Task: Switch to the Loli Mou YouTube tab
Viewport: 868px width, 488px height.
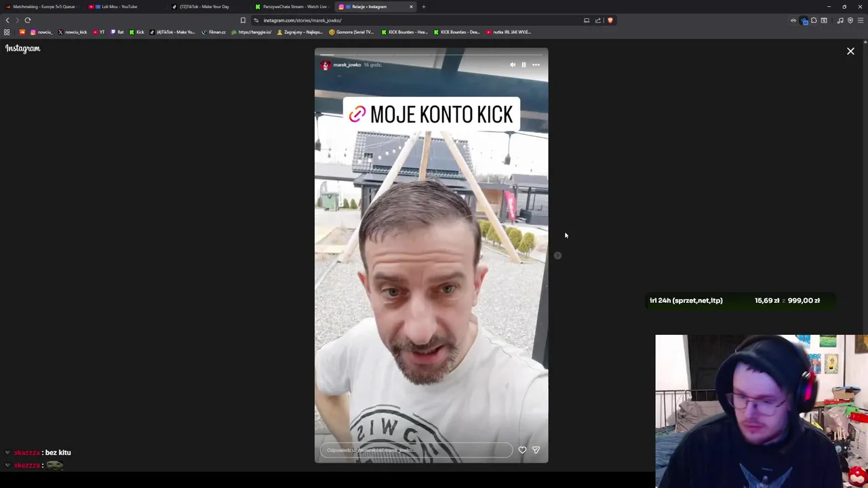Action: 123,7
